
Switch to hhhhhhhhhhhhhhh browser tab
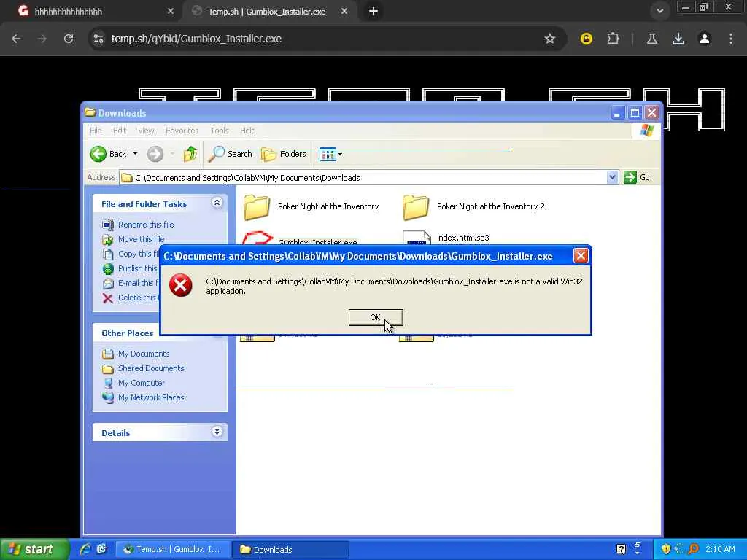[x=90, y=12]
